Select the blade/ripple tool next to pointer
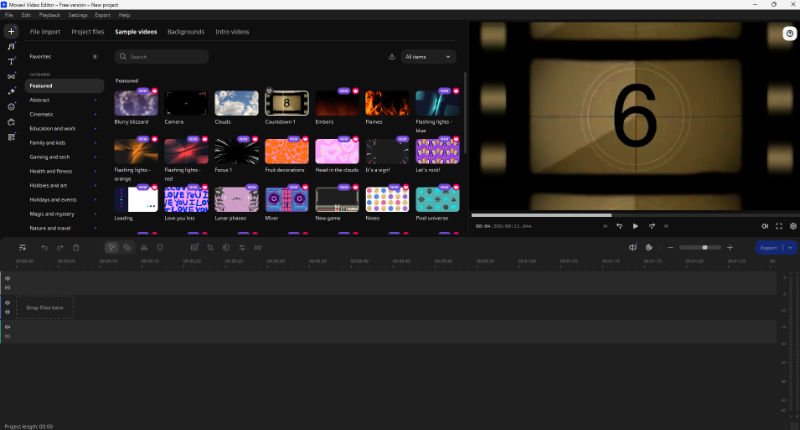 point(127,247)
